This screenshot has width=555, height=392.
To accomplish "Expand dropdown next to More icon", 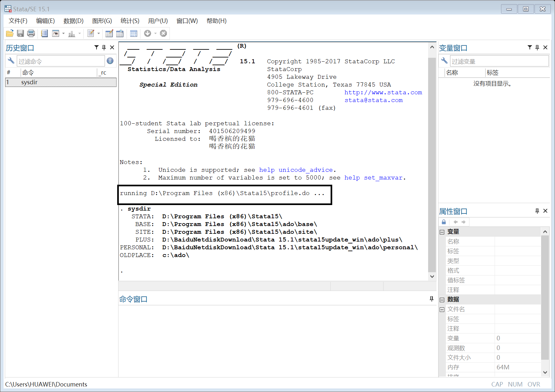I will tap(155, 33).
